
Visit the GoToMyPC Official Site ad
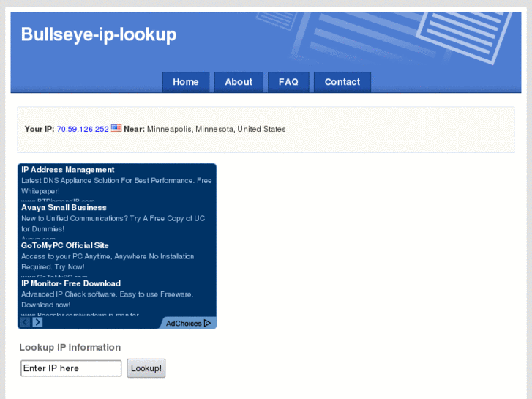click(x=65, y=245)
